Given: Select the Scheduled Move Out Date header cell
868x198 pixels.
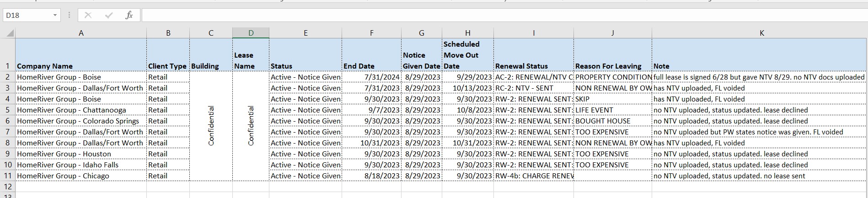Looking at the screenshot, I should [x=467, y=55].
